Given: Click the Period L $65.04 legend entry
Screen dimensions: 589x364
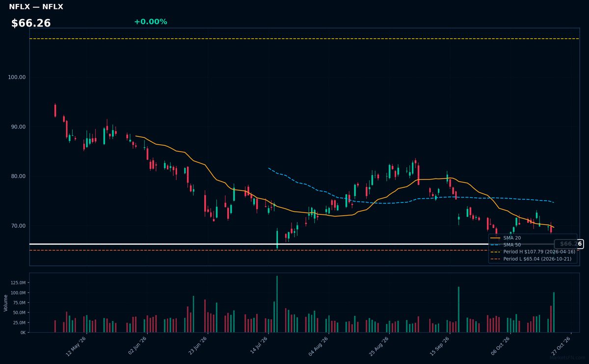Looking at the screenshot, I should (531, 259).
